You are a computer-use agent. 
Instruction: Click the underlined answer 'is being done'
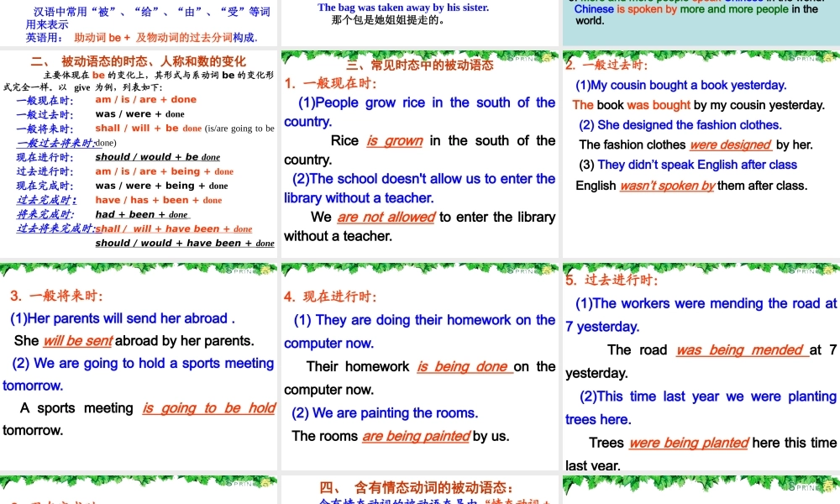click(465, 366)
